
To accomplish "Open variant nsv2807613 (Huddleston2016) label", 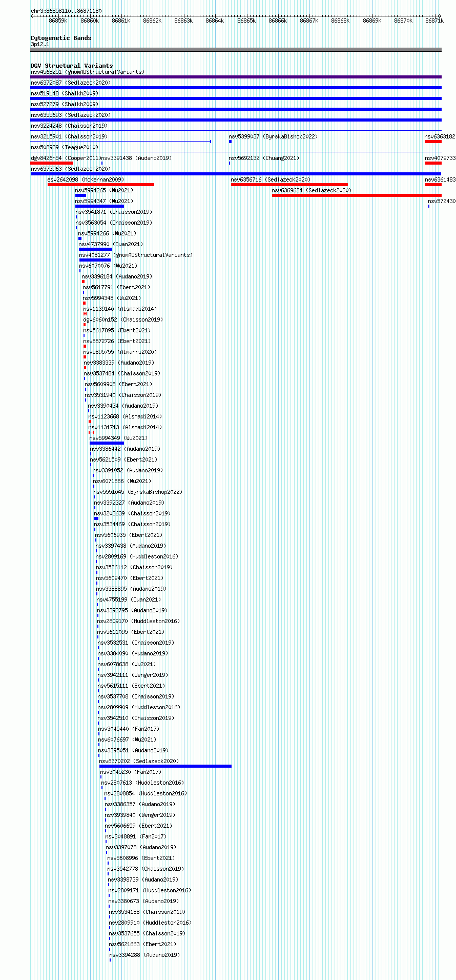I will 143,783.
